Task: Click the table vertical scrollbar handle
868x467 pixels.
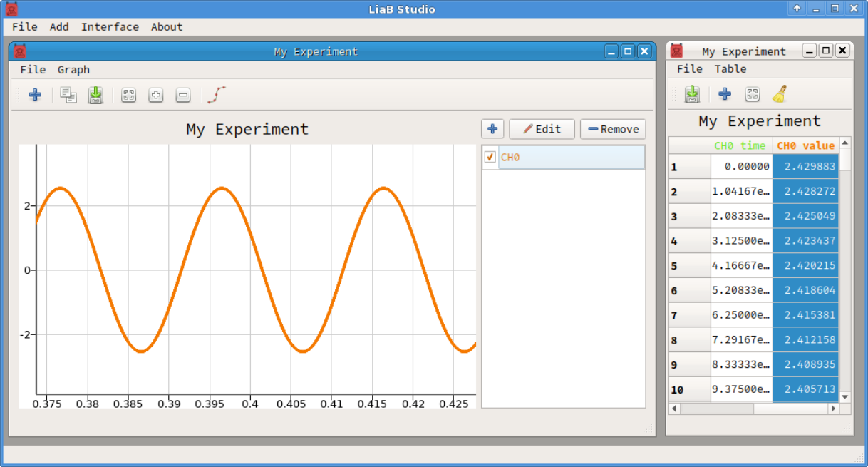Action: (845, 160)
